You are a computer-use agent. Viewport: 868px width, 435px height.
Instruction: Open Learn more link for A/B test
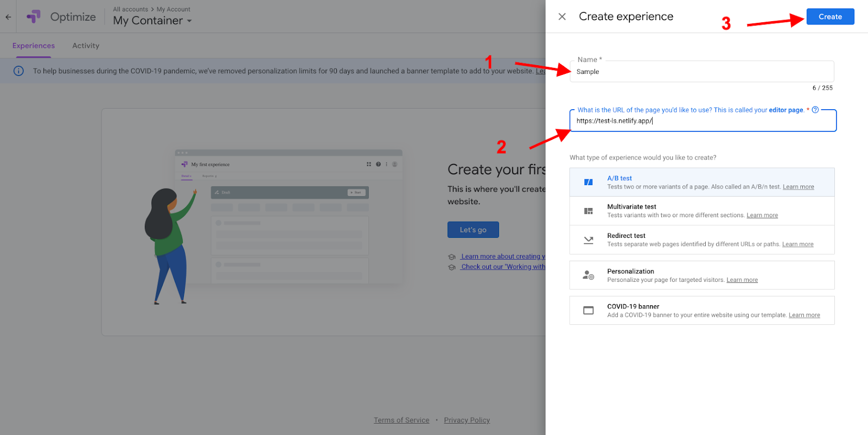coord(798,187)
